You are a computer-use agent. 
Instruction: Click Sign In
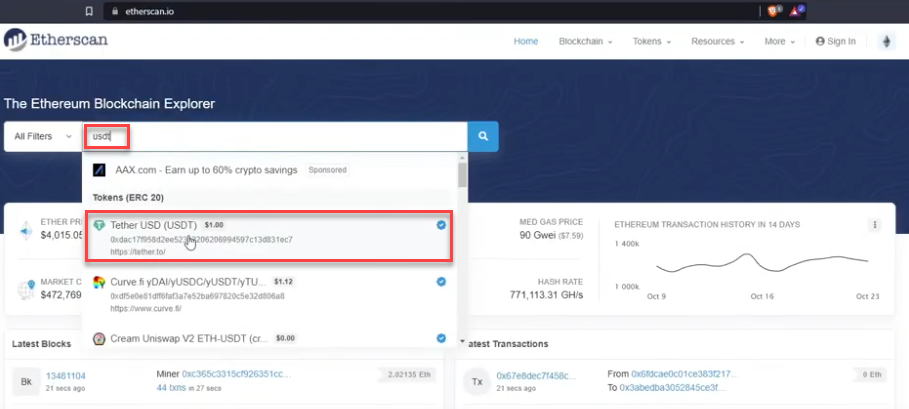click(835, 42)
